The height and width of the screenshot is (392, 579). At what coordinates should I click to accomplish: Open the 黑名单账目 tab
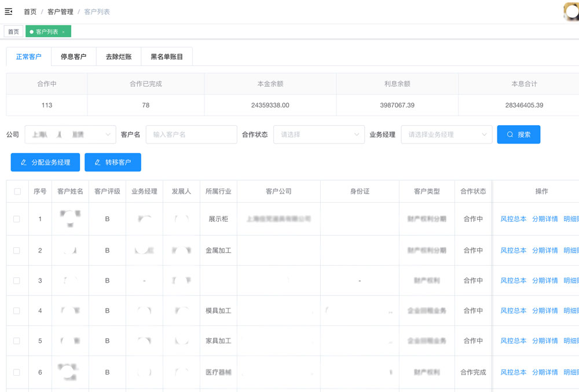(167, 57)
